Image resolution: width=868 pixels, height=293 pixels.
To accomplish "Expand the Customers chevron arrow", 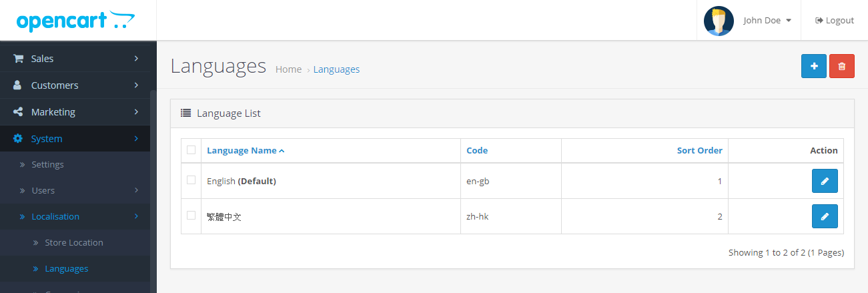I will 136,85.
